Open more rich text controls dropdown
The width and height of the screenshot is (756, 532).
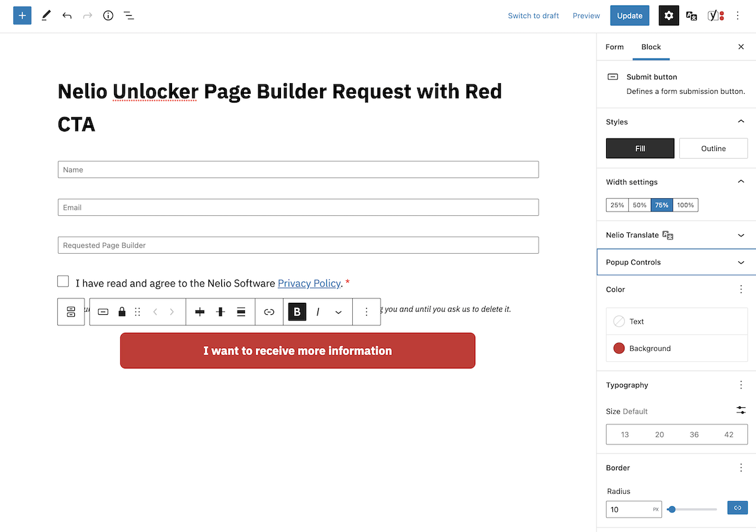(338, 312)
